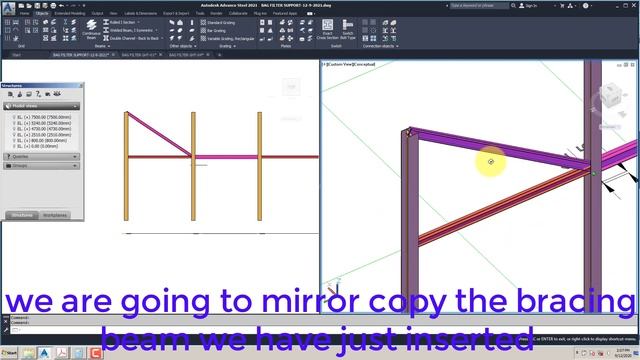Viewport: 640px width, 360px height.
Task: Open the Home ribbon tab
Action: [24, 13]
